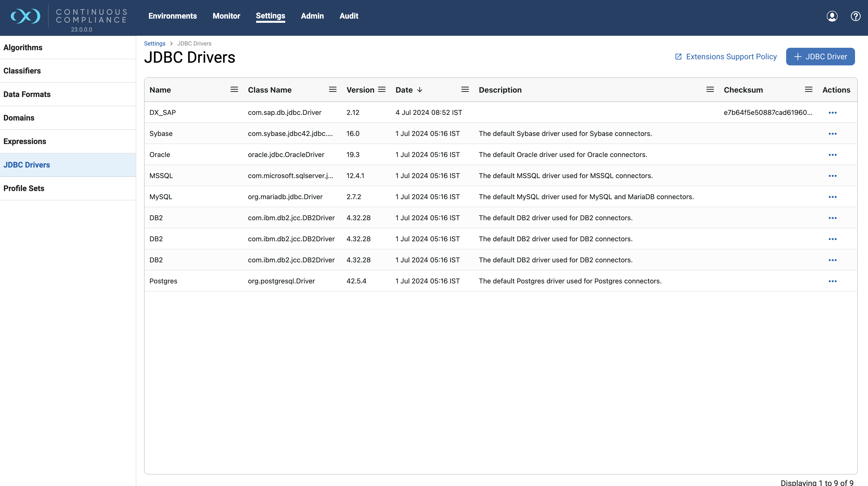
Task: Switch to the Monitor tab
Action: pos(226,16)
